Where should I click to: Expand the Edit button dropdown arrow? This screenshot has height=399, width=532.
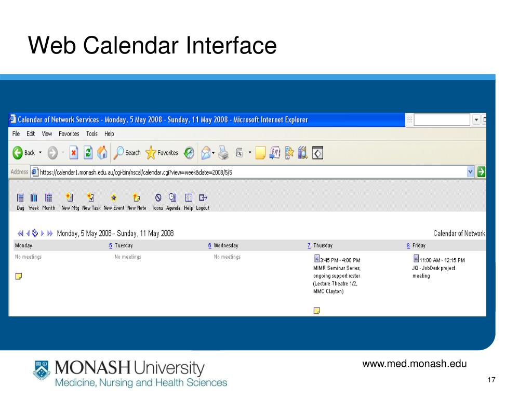250,153
